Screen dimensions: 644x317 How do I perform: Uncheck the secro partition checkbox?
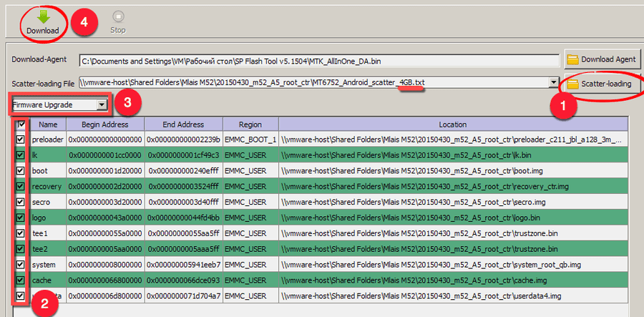20,202
